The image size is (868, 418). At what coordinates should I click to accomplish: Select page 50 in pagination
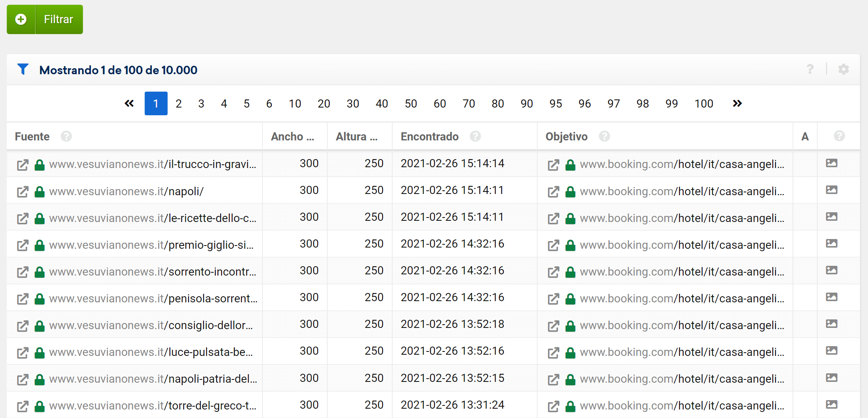(410, 104)
